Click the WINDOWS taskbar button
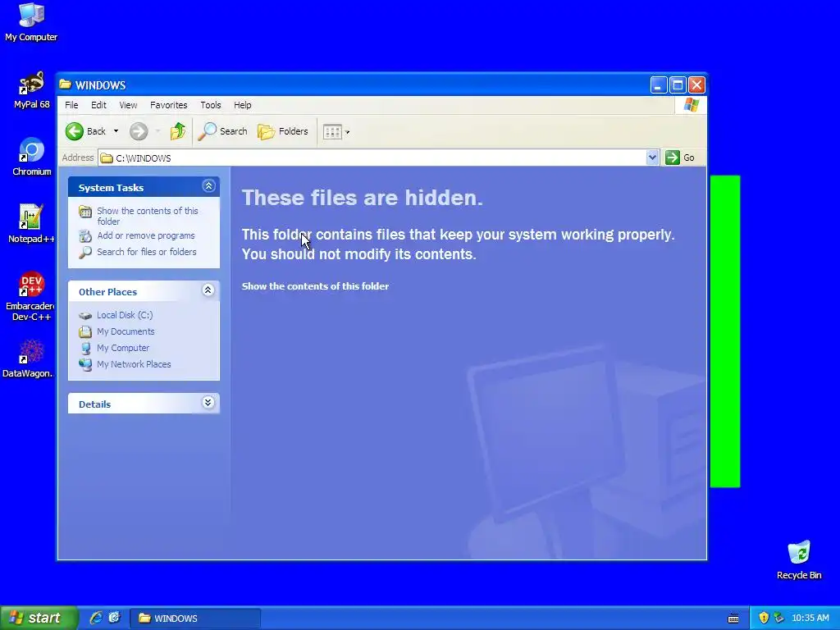The height and width of the screenshot is (630, 840). (195, 619)
